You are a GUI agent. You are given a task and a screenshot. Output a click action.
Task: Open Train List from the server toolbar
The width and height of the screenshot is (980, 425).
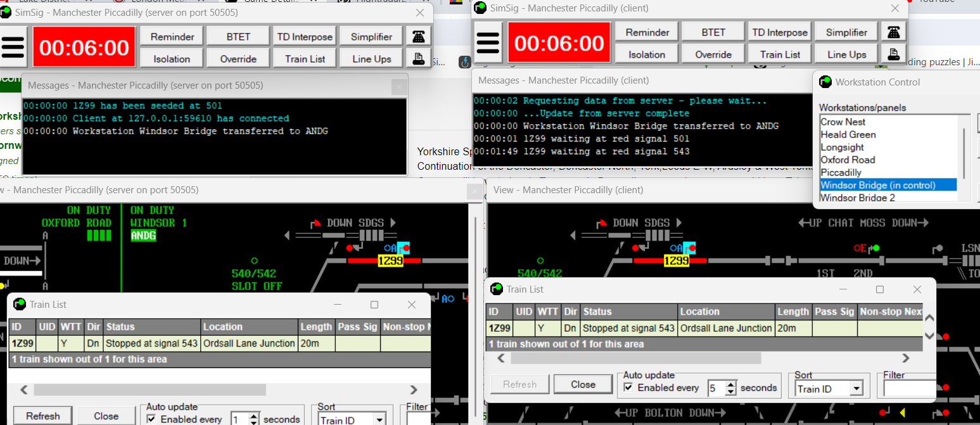(x=305, y=59)
